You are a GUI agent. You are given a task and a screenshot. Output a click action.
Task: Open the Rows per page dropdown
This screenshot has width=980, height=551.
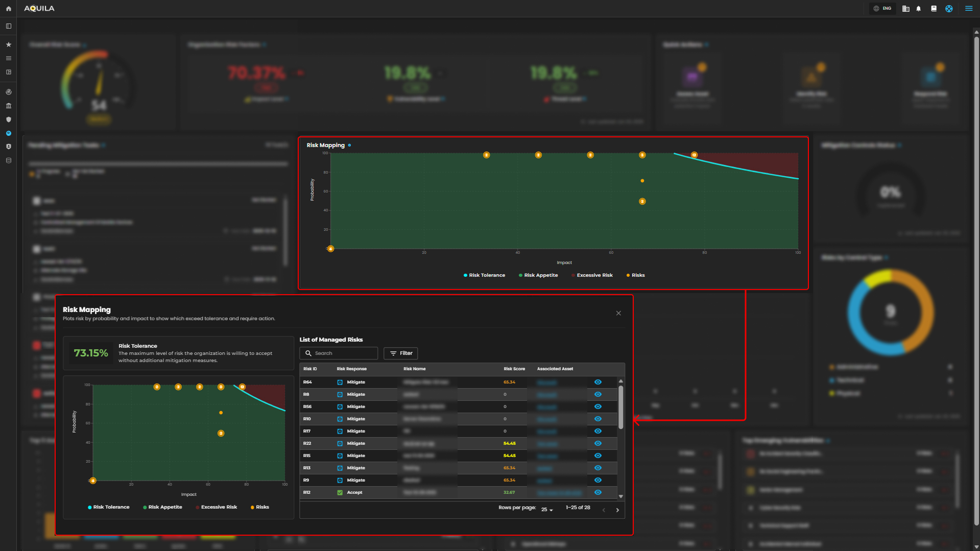(x=547, y=510)
